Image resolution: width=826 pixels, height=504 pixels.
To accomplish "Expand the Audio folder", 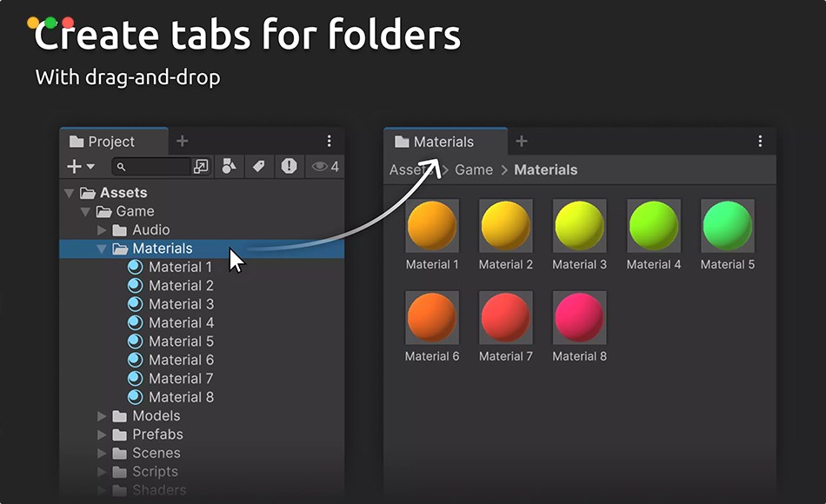I will pyautogui.click(x=102, y=229).
